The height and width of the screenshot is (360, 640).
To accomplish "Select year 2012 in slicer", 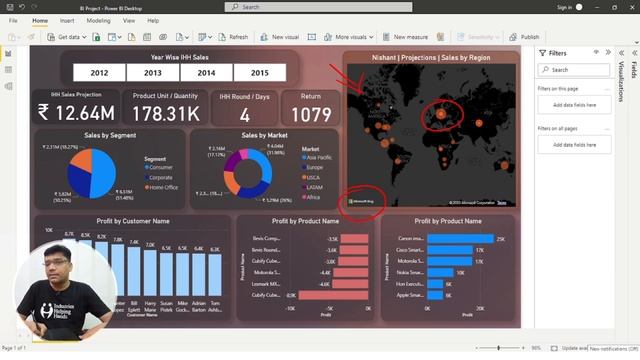I will click(99, 73).
